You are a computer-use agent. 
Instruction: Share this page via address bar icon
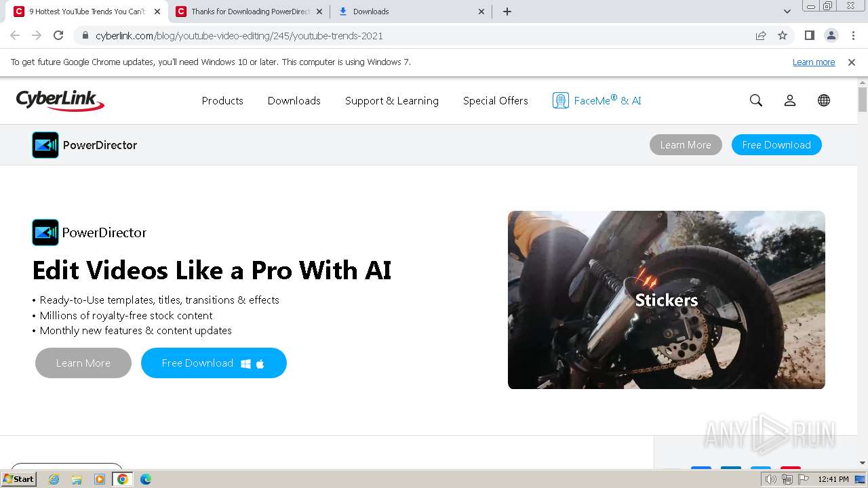pyautogui.click(x=761, y=35)
